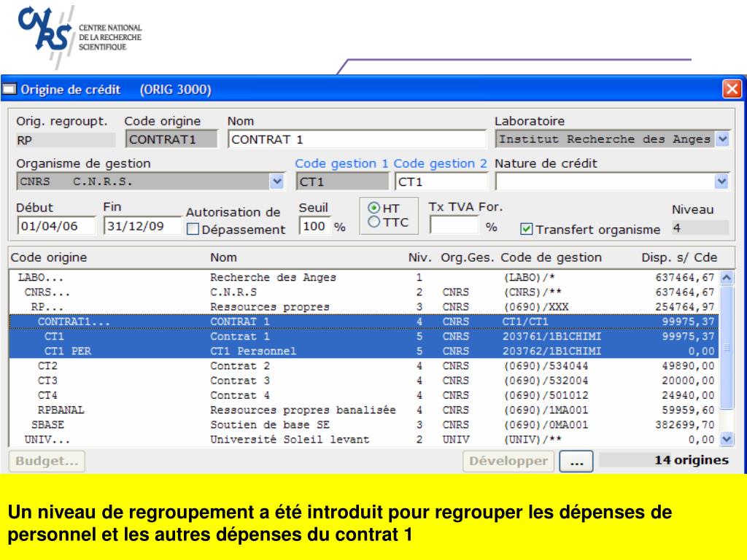Select the CT1 PER row
The width and height of the screenshot is (747, 560).
pos(364,351)
